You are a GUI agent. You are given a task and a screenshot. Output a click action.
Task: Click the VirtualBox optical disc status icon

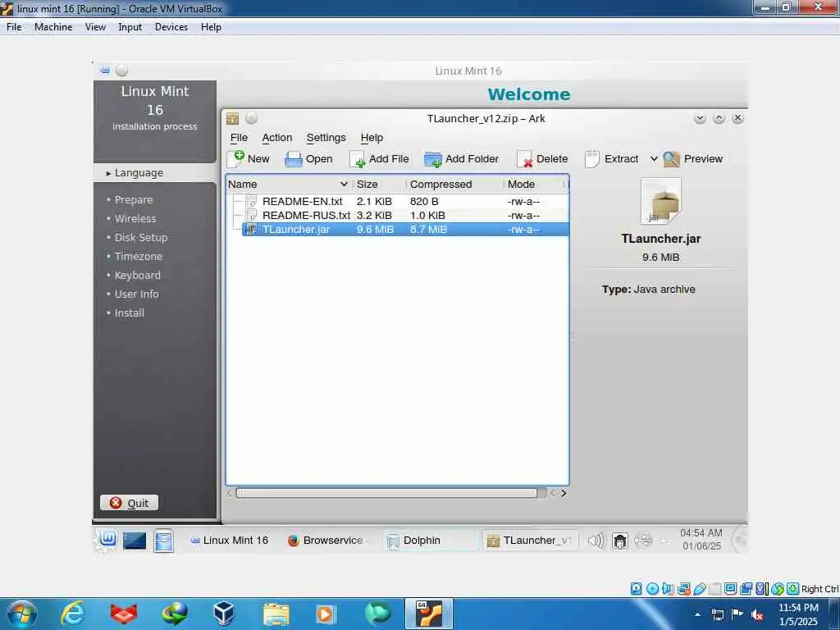coord(652,589)
